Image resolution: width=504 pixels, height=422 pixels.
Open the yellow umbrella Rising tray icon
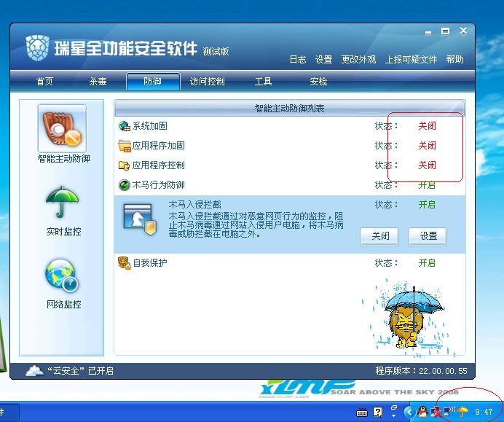(x=462, y=411)
